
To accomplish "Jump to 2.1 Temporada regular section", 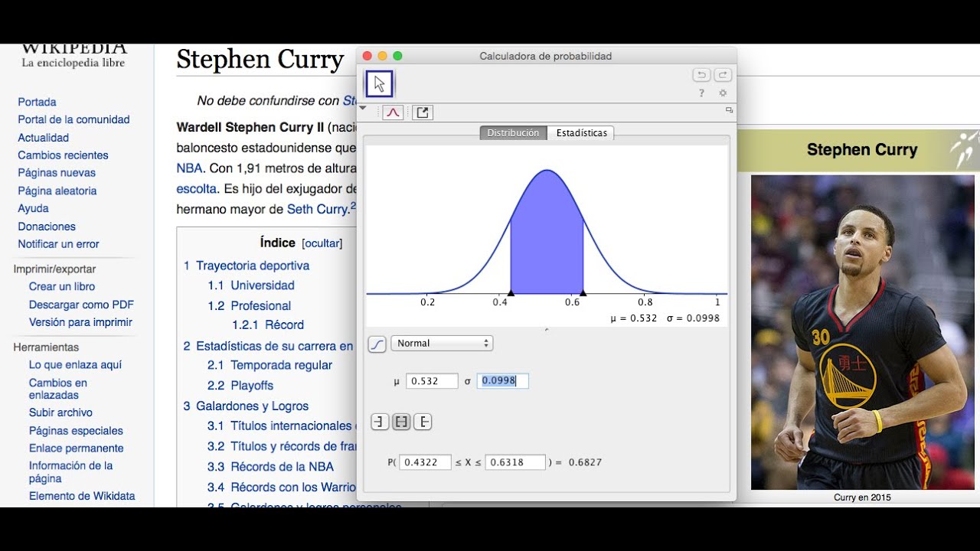I will tap(269, 365).
